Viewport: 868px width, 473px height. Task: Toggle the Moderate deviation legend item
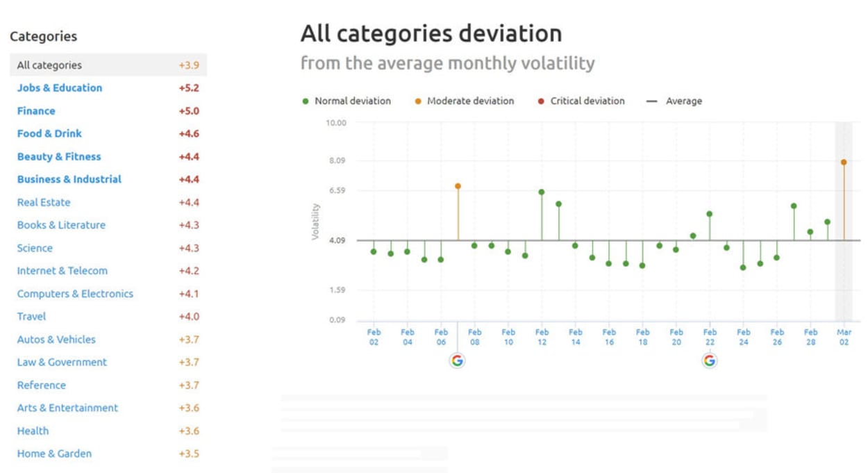click(465, 101)
